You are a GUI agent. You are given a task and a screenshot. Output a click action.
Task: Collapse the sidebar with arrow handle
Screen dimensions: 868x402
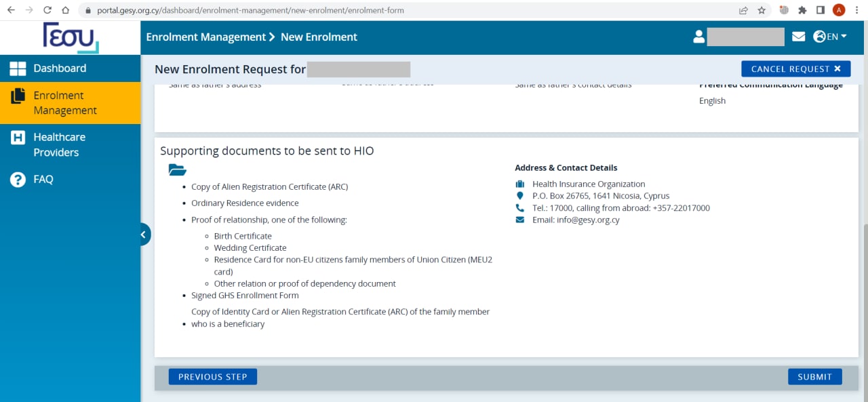(x=143, y=235)
